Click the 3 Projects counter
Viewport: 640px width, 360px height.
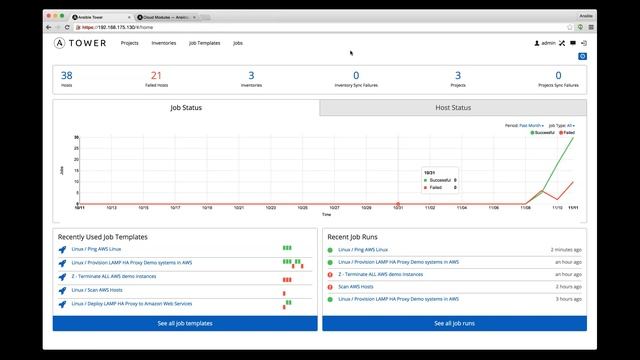tap(458, 79)
